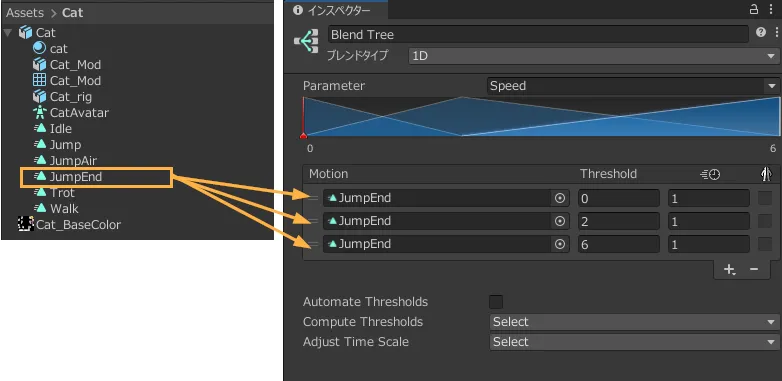Open the Blend Tree help icon
Image resolution: width=782 pixels, height=381 pixels.
pos(761,32)
